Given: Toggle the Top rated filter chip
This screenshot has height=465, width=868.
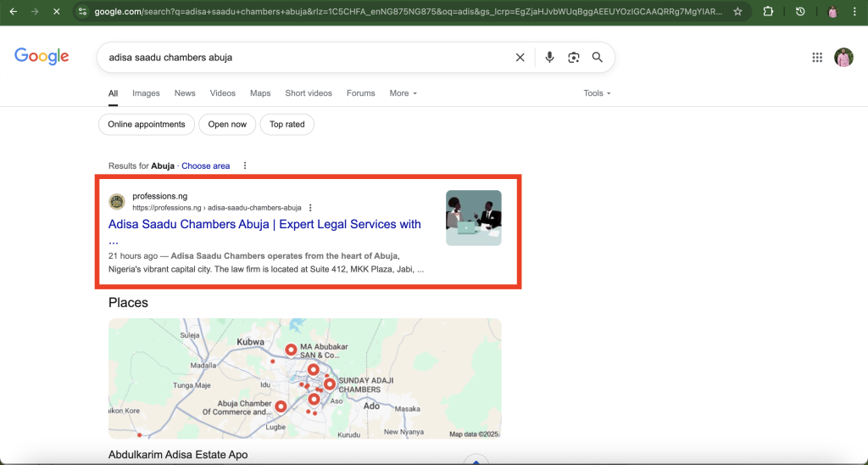Looking at the screenshot, I should (287, 124).
